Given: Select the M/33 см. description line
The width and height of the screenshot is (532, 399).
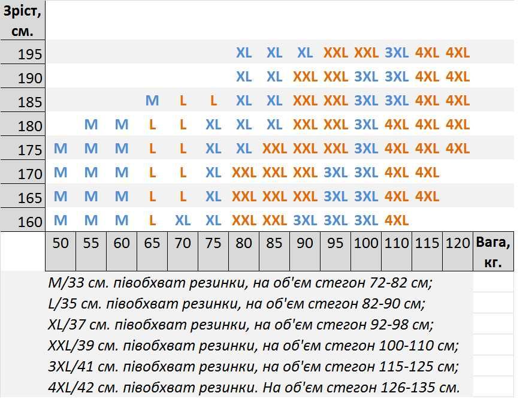Looking at the screenshot, I should point(240,282).
